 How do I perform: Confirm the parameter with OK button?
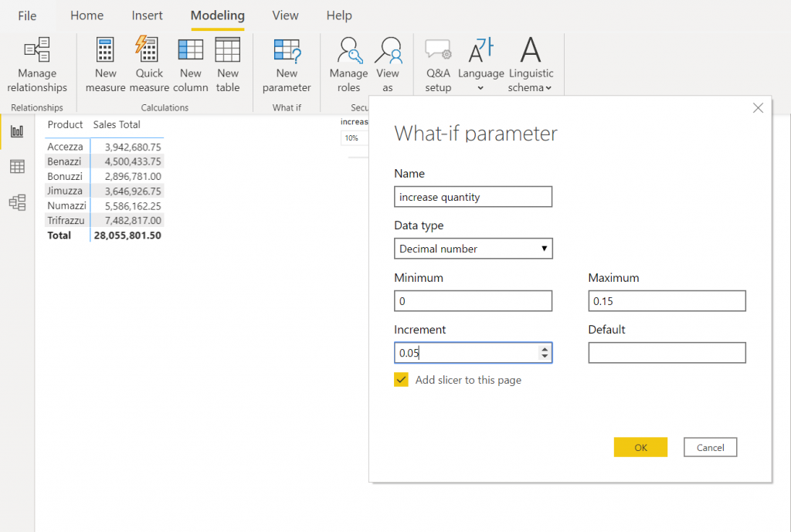(640, 447)
